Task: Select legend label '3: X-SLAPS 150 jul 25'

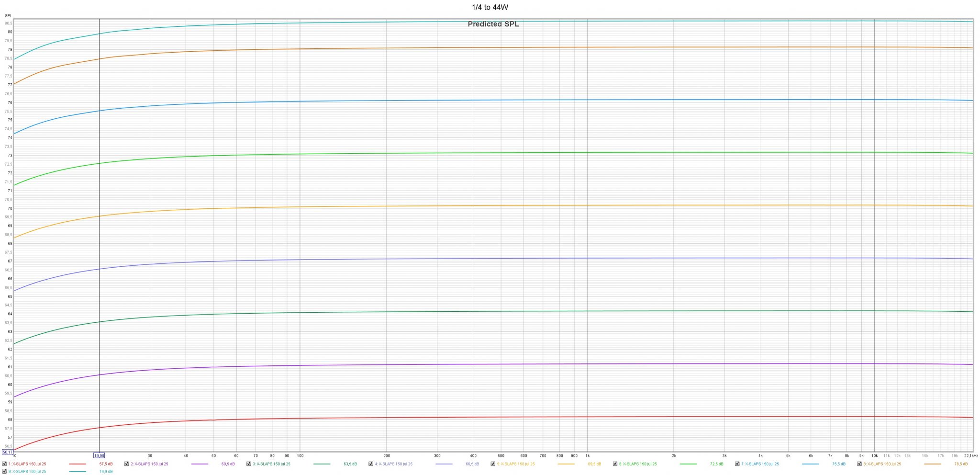Action: tap(271, 464)
